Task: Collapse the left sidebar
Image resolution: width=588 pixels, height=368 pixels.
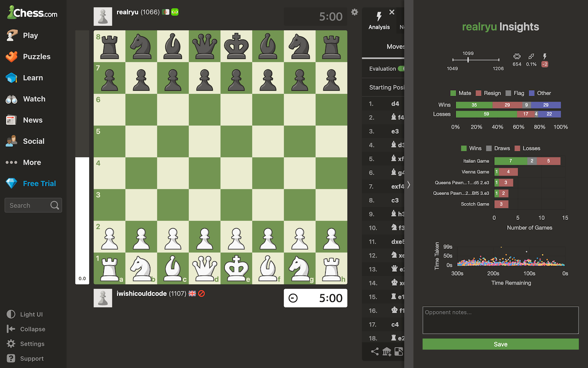Action: coord(26,329)
